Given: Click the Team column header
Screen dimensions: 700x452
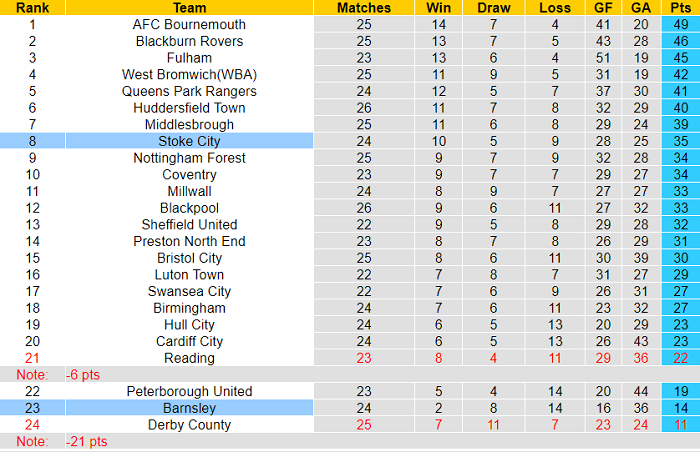Looking at the screenshot, I should tap(189, 7).
